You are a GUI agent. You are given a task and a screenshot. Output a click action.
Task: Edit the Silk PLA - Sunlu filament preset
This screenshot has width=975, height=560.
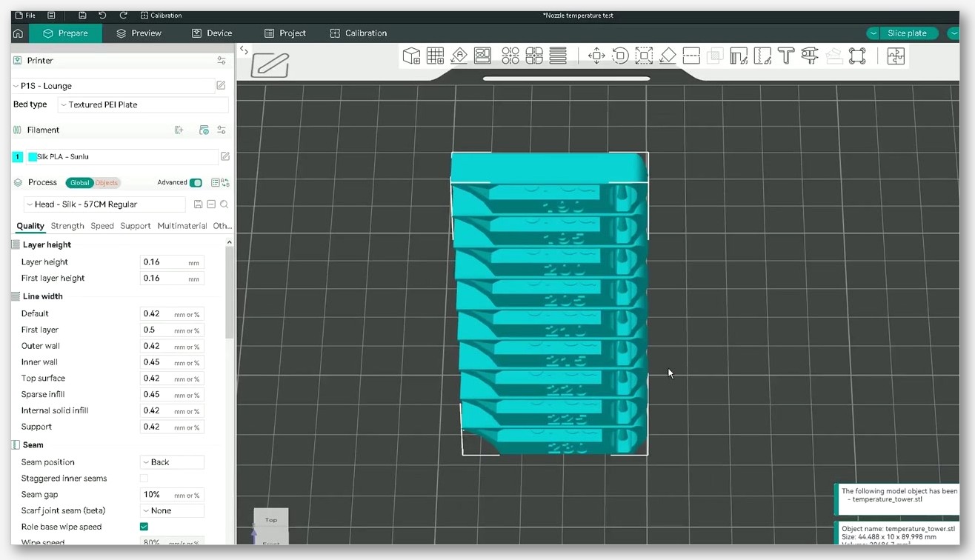click(225, 156)
